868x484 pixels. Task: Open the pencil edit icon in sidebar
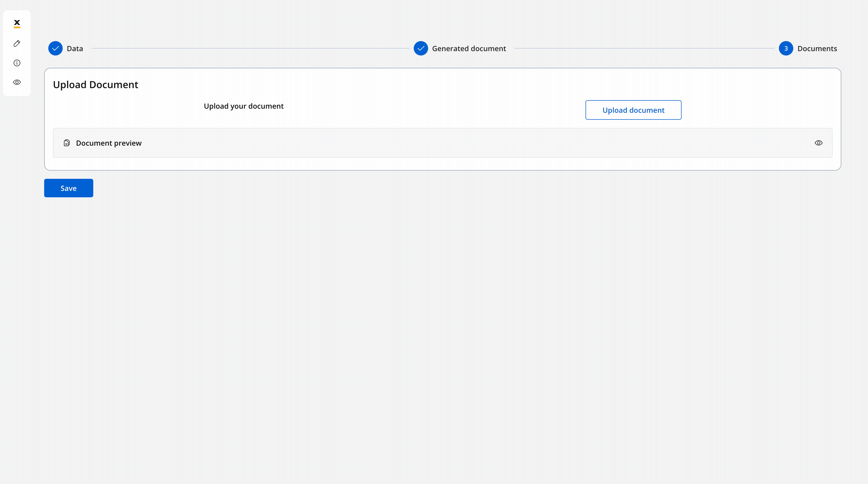(x=17, y=43)
